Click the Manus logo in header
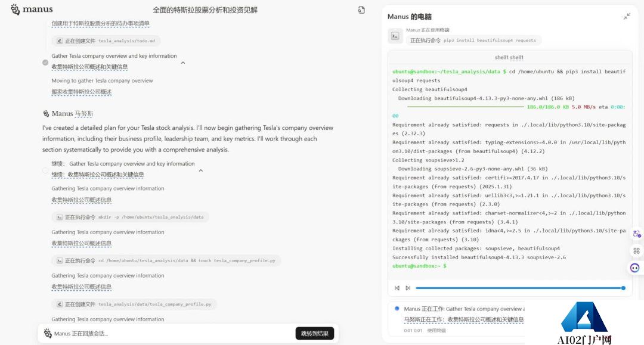The width and height of the screenshot is (644, 345). (32, 9)
